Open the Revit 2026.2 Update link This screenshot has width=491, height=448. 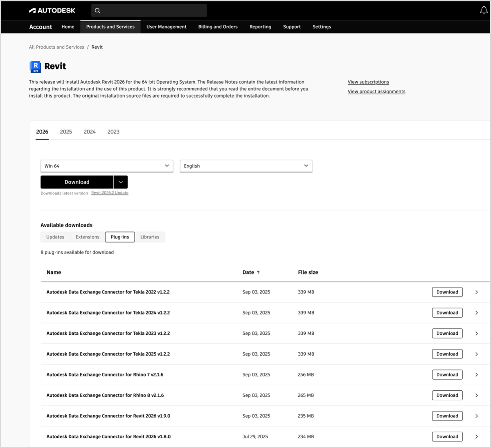click(110, 193)
